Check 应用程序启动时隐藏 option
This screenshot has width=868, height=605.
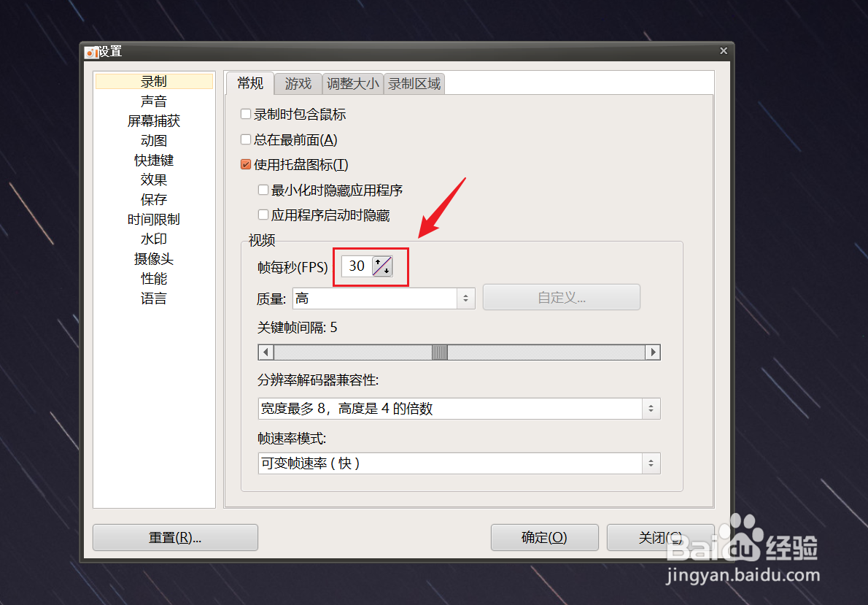263,215
